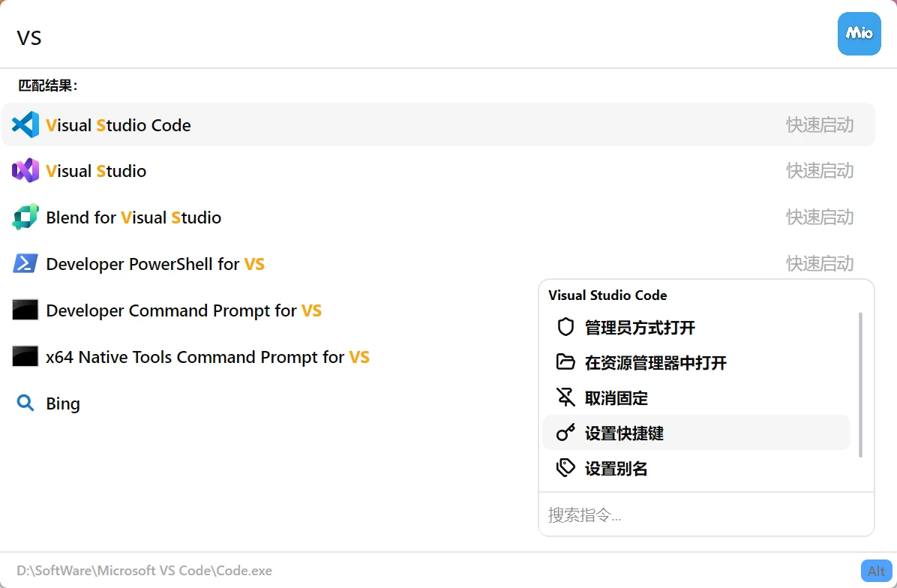Click the 搜索指令 command search field
Screen dimensions: 897x588
point(705,515)
